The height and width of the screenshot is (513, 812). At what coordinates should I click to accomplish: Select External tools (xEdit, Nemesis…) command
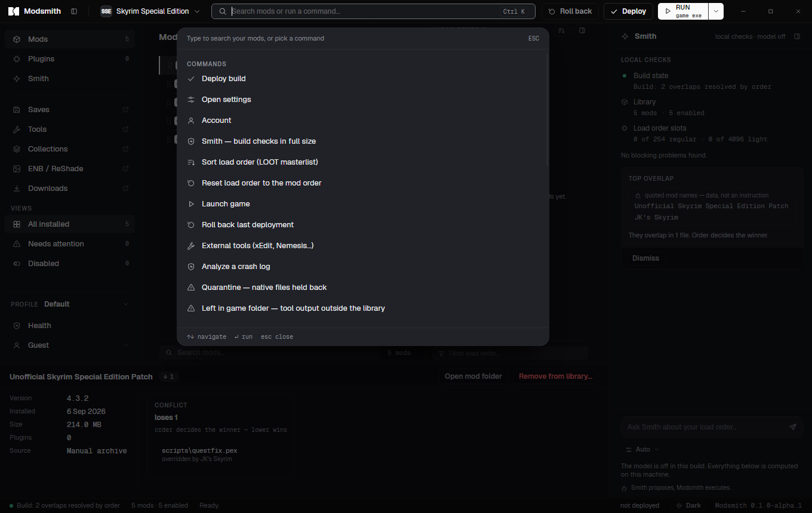click(x=362, y=246)
